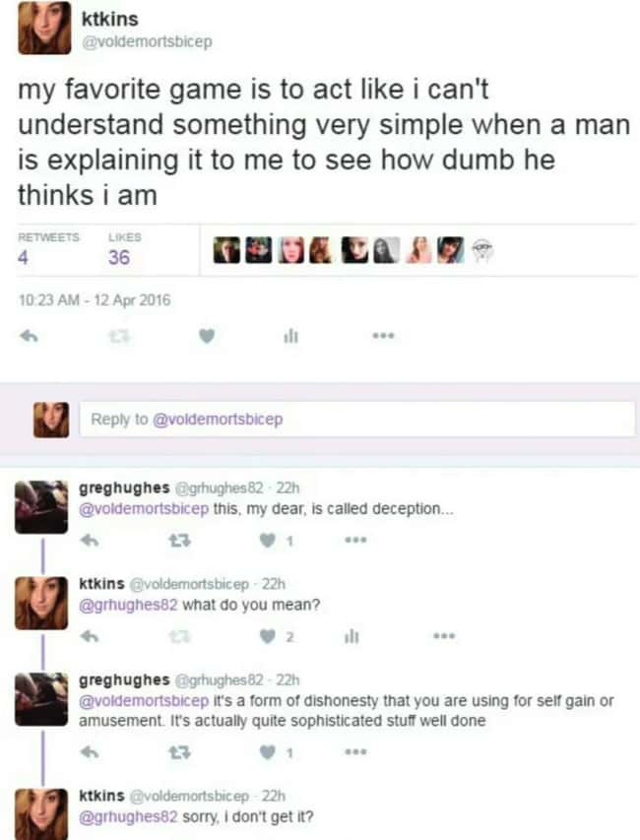Screen dimensions: 640x840
Task: Open more options on 'what do you mean?' reply
Action: click(x=444, y=636)
